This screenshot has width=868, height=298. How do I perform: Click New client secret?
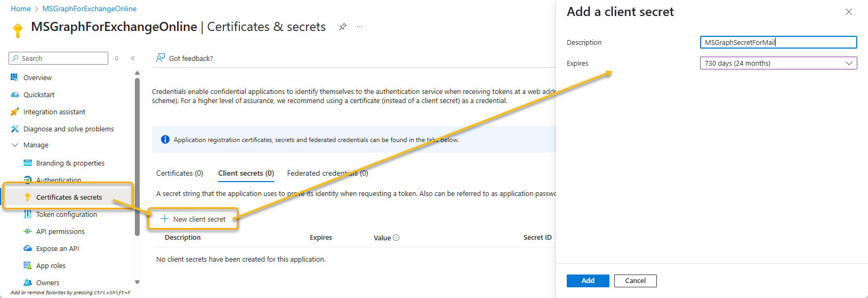click(x=194, y=219)
